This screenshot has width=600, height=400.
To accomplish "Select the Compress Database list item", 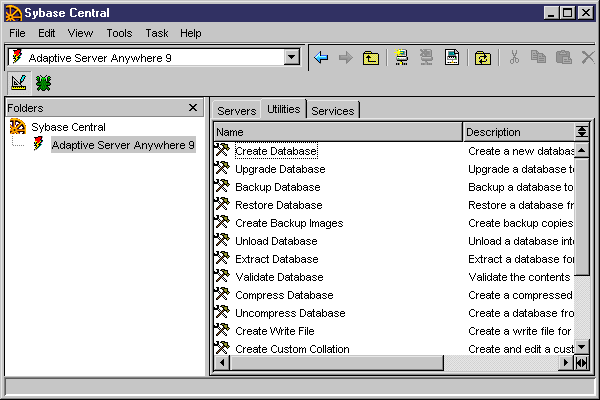I will pos(284,295).
